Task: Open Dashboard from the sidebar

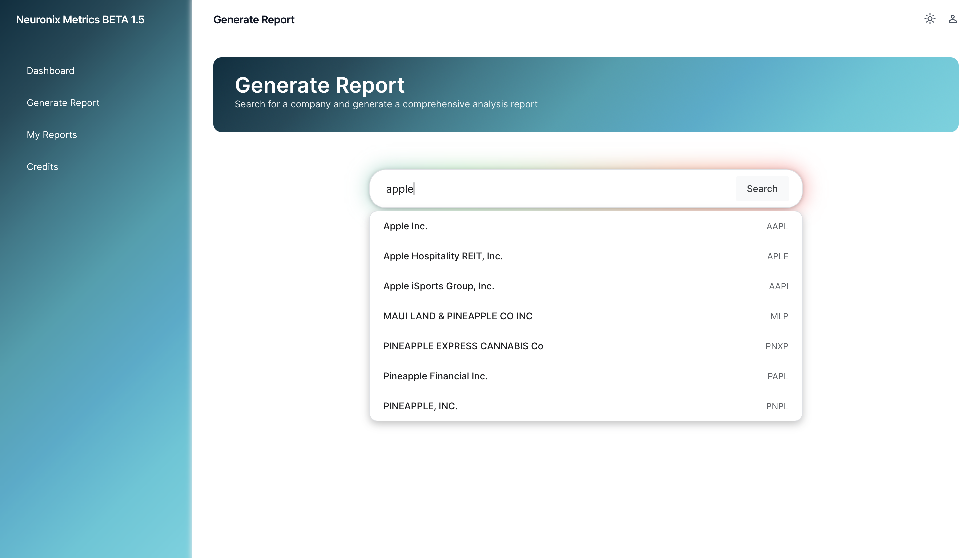Action: 51,71
